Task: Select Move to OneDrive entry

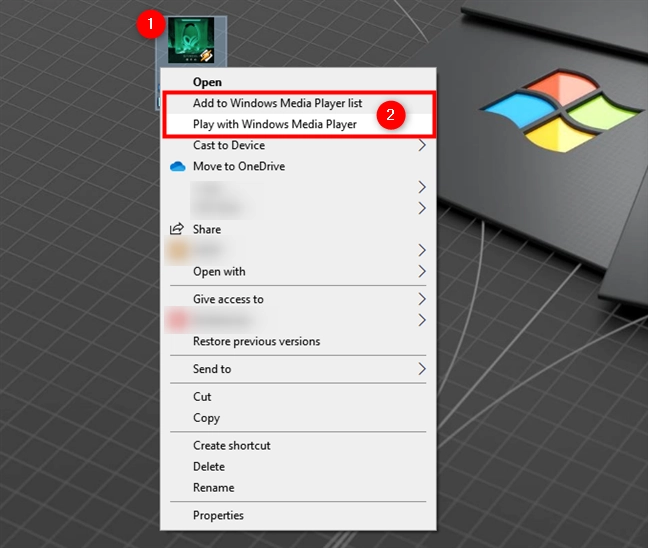Action: (298, 166)
